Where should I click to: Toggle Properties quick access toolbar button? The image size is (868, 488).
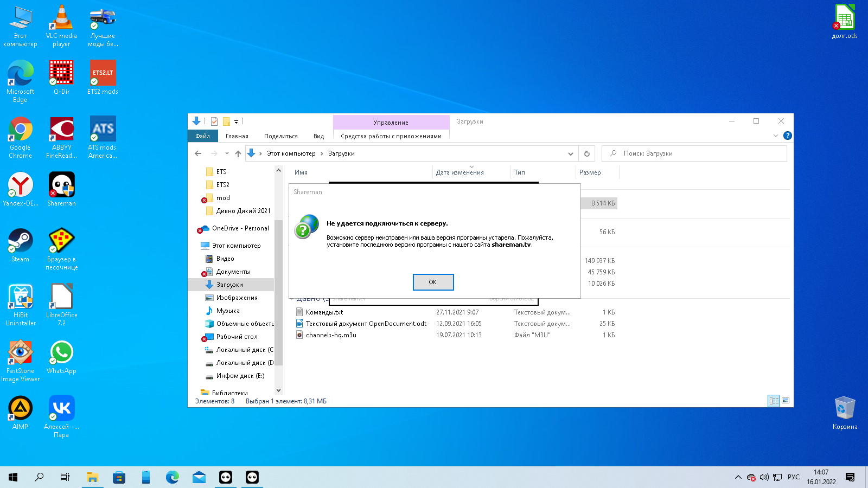coord(214,121)
